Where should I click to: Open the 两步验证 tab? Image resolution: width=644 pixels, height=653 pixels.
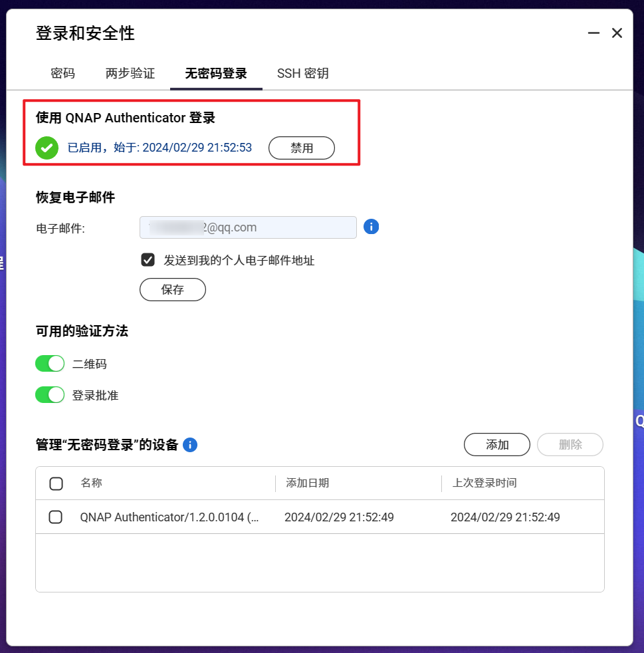[130, 73]
